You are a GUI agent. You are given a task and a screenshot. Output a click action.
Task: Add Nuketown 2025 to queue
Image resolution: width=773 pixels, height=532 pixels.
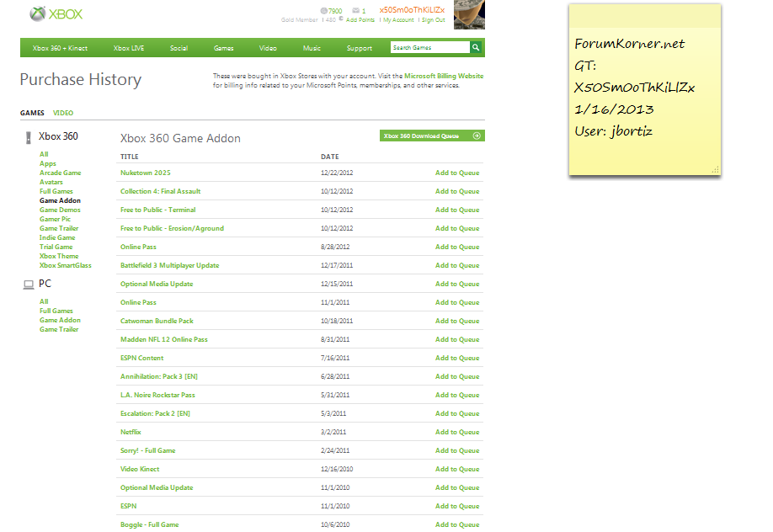[x=457, y=173]
